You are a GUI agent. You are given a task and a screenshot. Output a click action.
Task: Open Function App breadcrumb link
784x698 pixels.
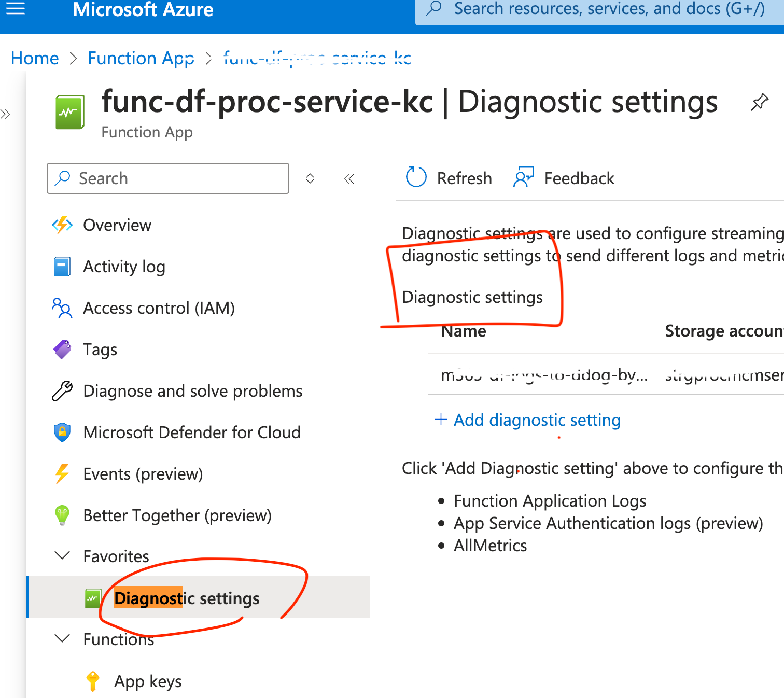coord(141,59)
